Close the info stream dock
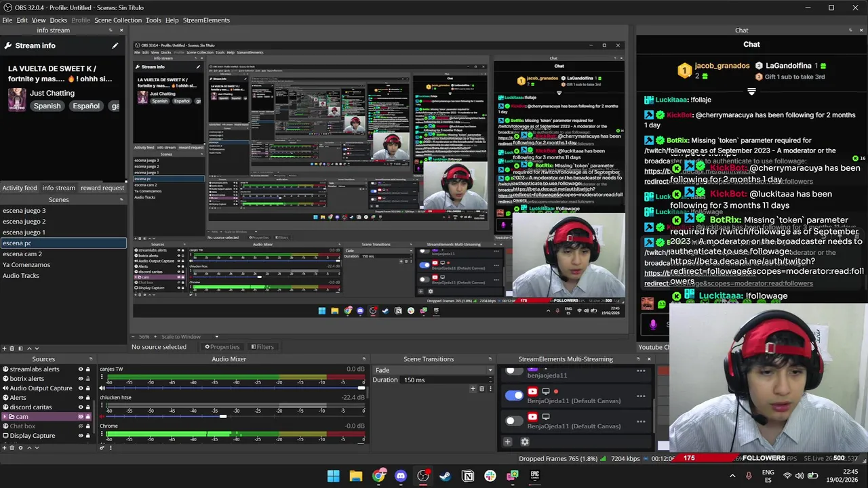Viewport: 868px width, 488px height. coord(122,30)
